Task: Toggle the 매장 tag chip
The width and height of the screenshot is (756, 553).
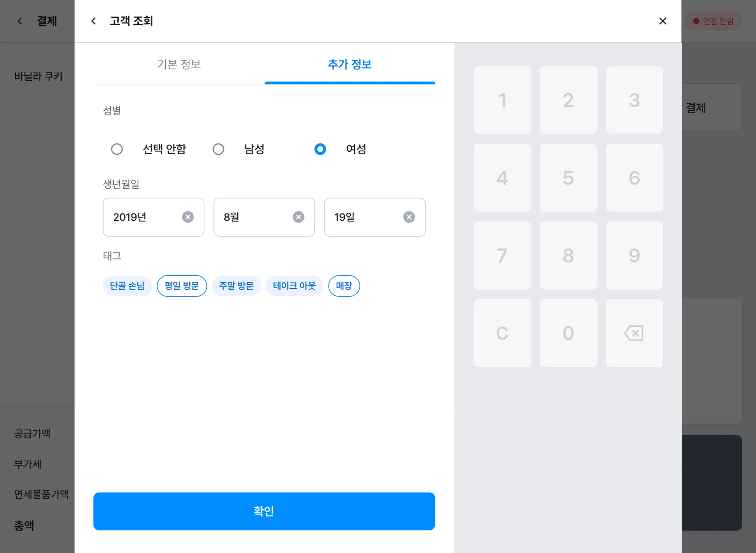Action: point(344,286)
